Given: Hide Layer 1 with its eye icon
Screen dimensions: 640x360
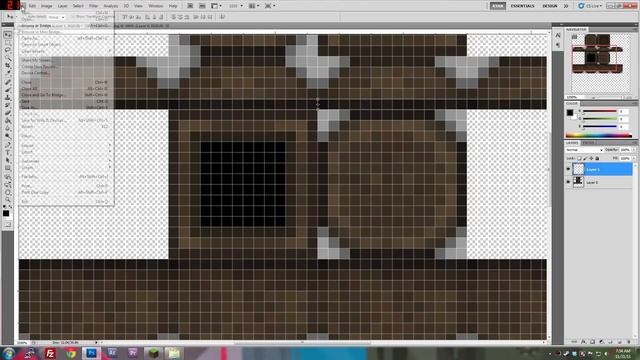Looking at the screenshot, I should [568, 169].
